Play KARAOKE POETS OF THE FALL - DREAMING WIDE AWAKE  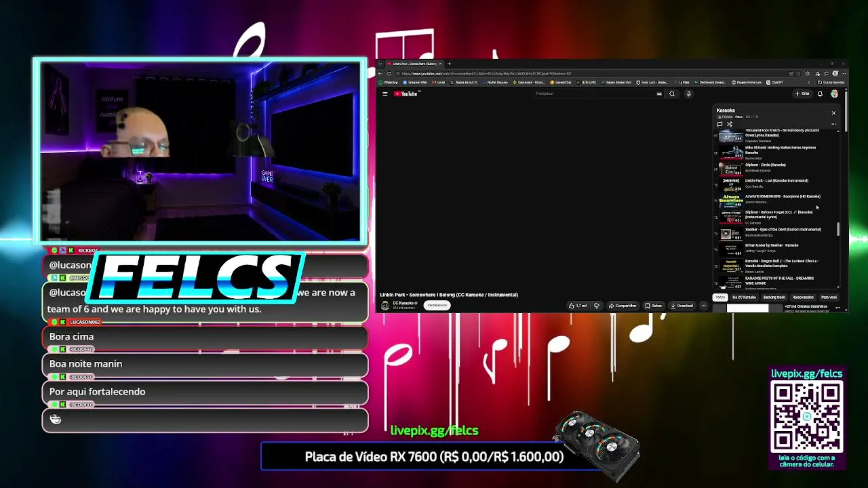pyautogui.click(x=779, y=281)
